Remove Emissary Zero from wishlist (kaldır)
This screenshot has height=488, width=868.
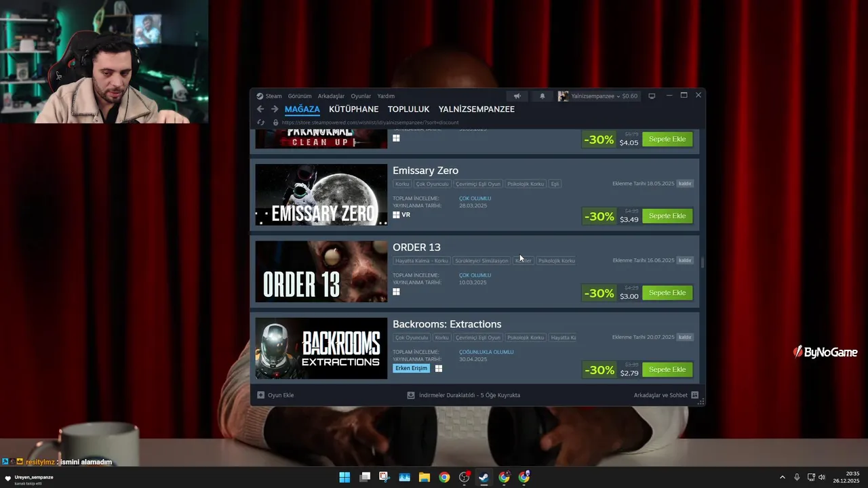685,184
